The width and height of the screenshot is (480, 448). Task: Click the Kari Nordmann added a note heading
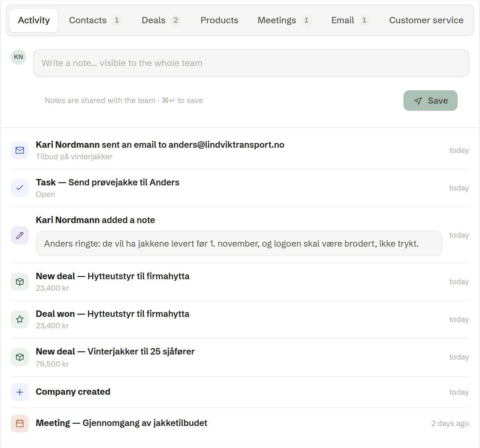[x=95, y=220]
